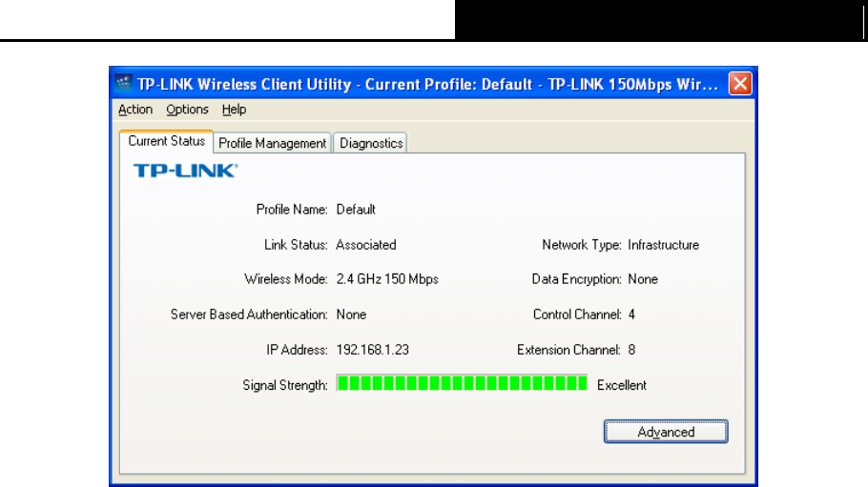868x487 pixels.
Task: Click the Signal Strength label
Action: click(x=285, y=385)
